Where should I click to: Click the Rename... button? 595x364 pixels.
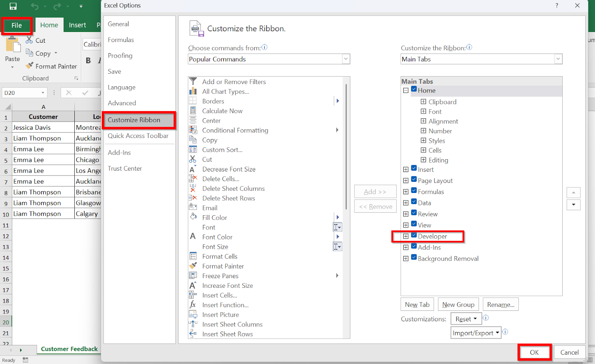pyautogui.click(x=501, y=305)
